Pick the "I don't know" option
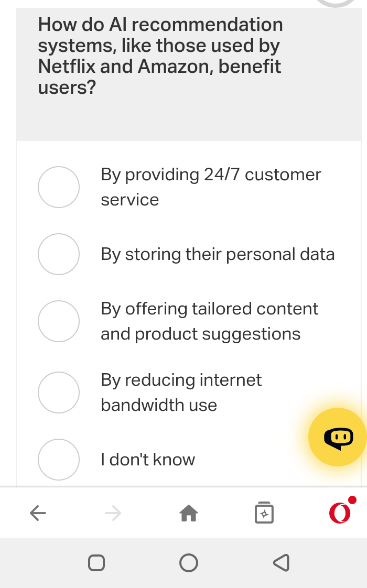This screenshot has height=588, width=367. [59, 460]
